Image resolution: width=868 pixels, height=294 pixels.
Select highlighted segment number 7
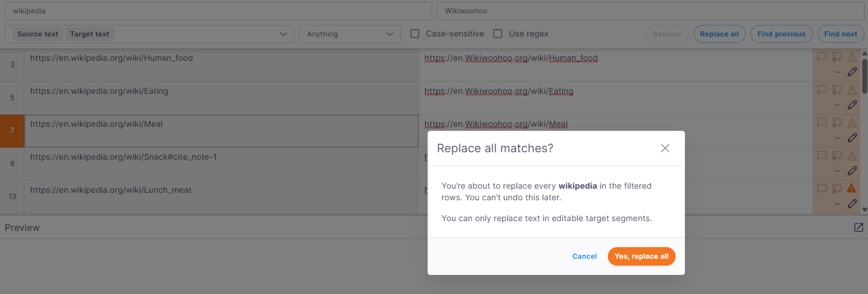pyautogui.click(x=12, y=131)
